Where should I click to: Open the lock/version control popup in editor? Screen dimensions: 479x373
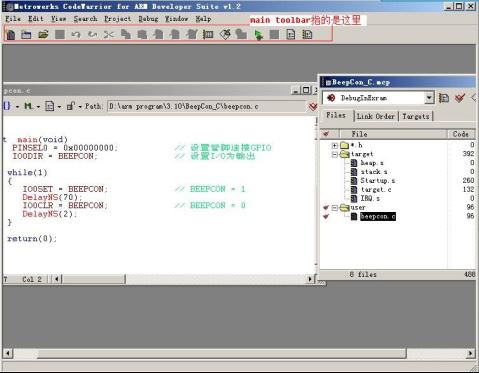(x=74, y=106)
